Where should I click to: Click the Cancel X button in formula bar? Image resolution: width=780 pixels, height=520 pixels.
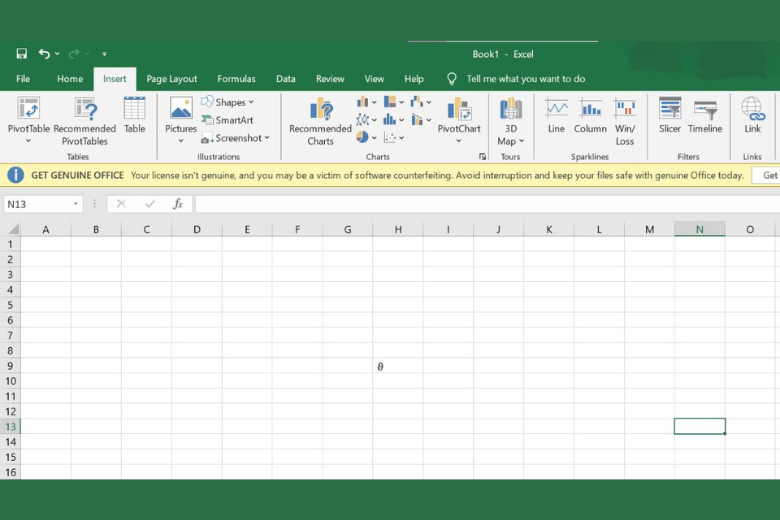point(121,204)
